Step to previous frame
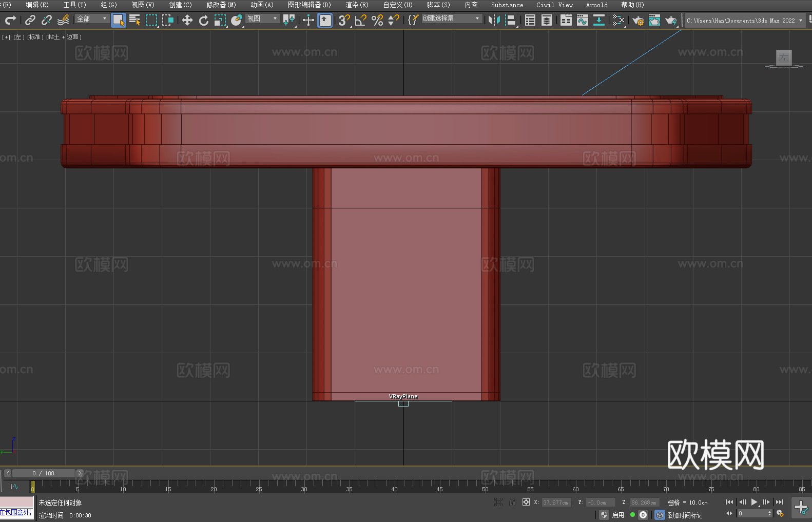This screenshot has height=522, width=812. coord(742,502)
